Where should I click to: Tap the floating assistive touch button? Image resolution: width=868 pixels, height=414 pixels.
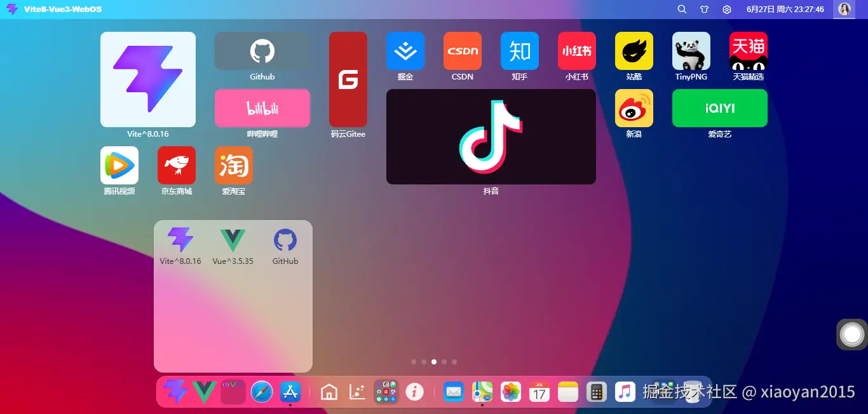[852, 335]
